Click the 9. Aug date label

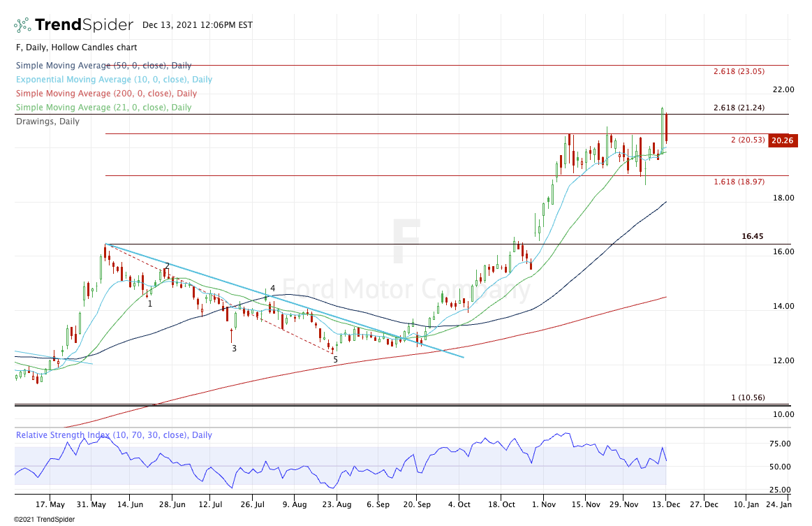coord(294,505)
